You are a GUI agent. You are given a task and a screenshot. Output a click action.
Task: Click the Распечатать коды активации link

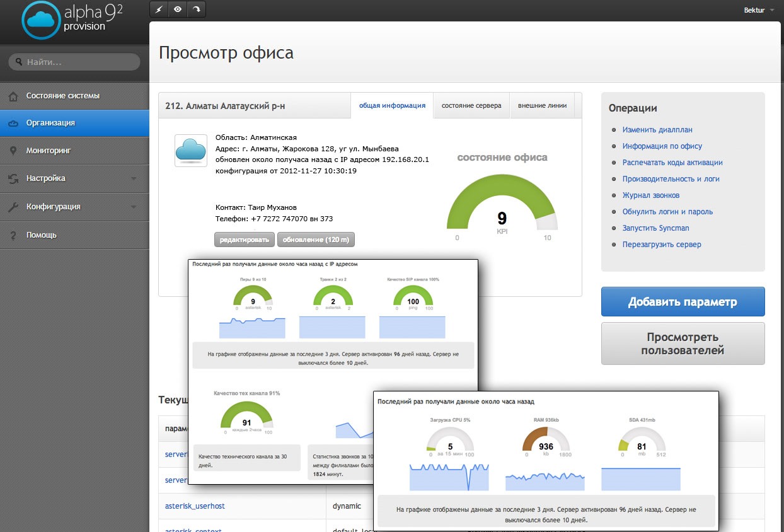click(672, 163)
